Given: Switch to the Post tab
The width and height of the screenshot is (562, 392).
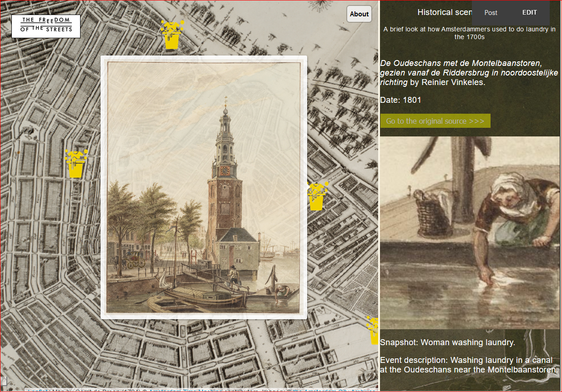Looking at the screenshot, I should pos(491,13).
